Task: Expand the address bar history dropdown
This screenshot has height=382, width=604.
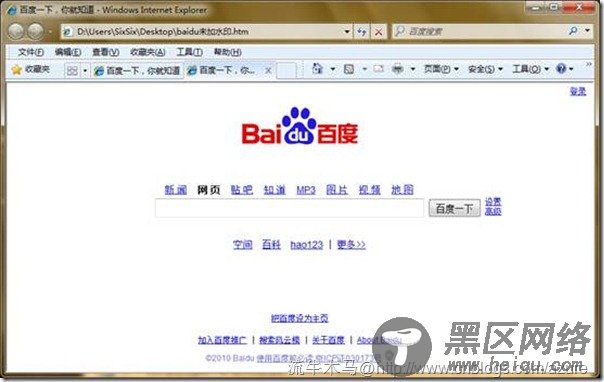Action: 347,32
